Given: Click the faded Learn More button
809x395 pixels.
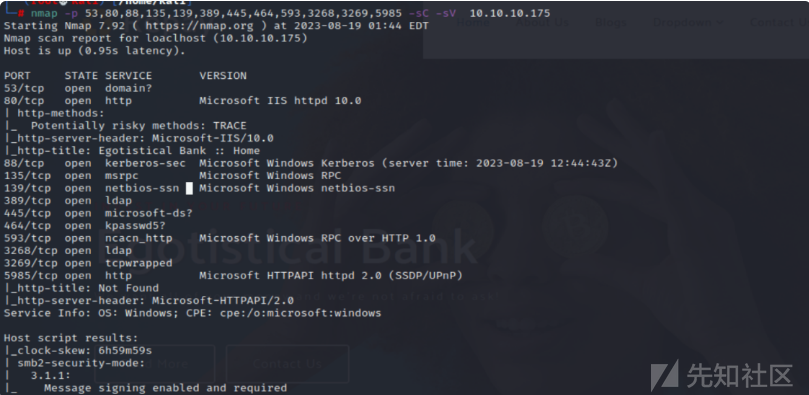Looking at the screenshot, I should click(154, 364).
